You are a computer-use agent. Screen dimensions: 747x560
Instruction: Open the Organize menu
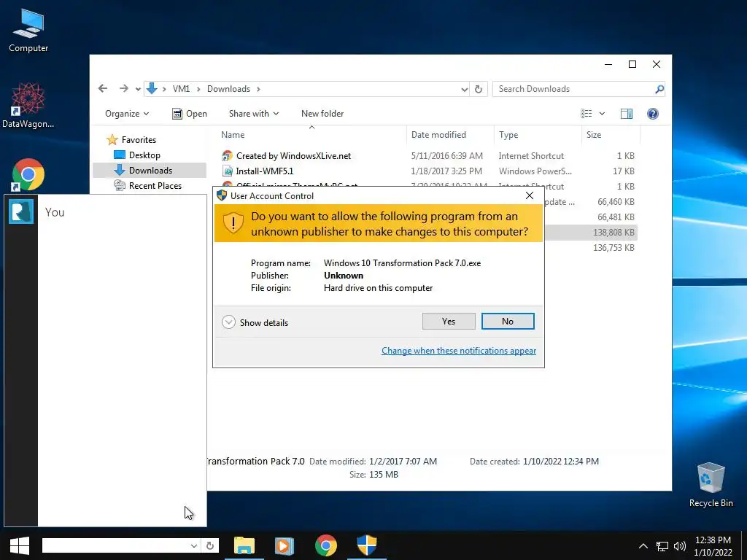coord(127,113)
